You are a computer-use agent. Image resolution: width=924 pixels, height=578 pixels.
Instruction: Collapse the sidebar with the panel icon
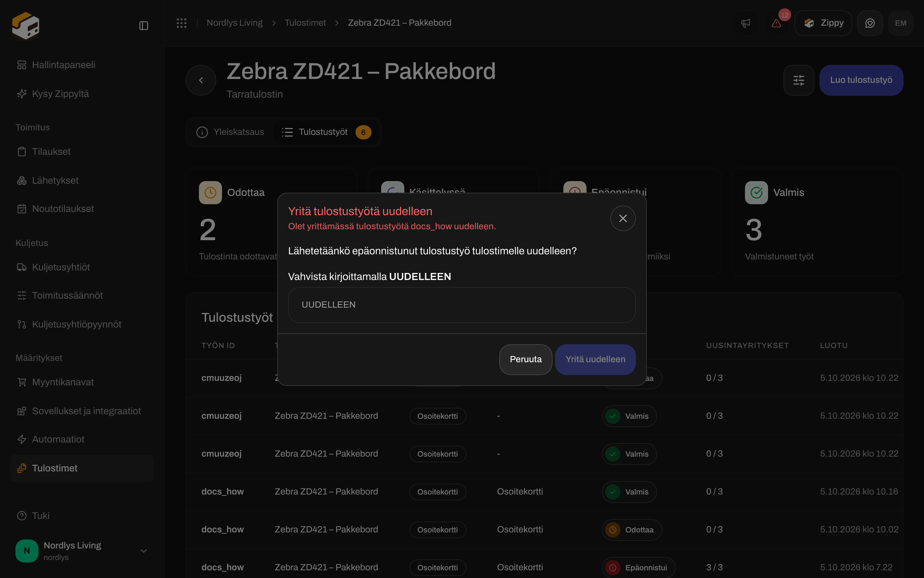point(143,26)
